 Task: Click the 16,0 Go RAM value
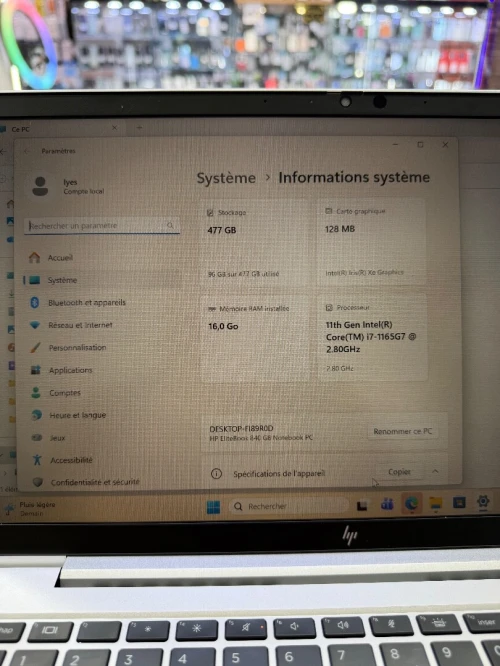click(x=223, y=326)
